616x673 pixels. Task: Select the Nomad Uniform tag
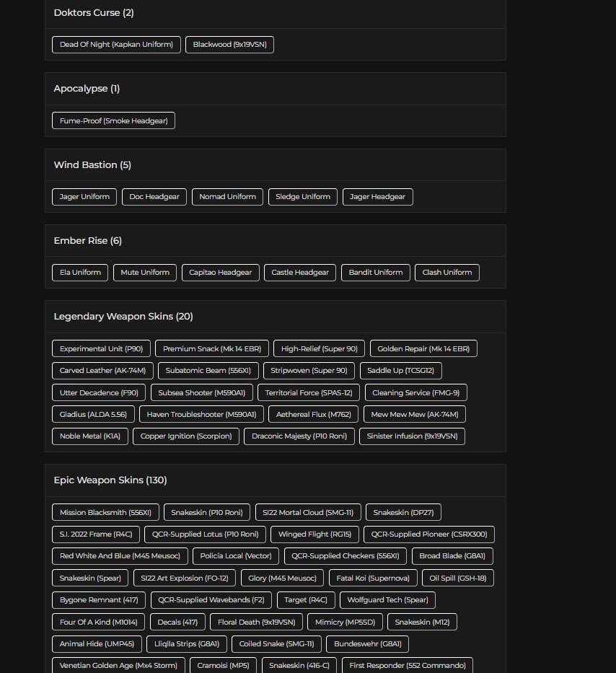(x=227, y=197)
